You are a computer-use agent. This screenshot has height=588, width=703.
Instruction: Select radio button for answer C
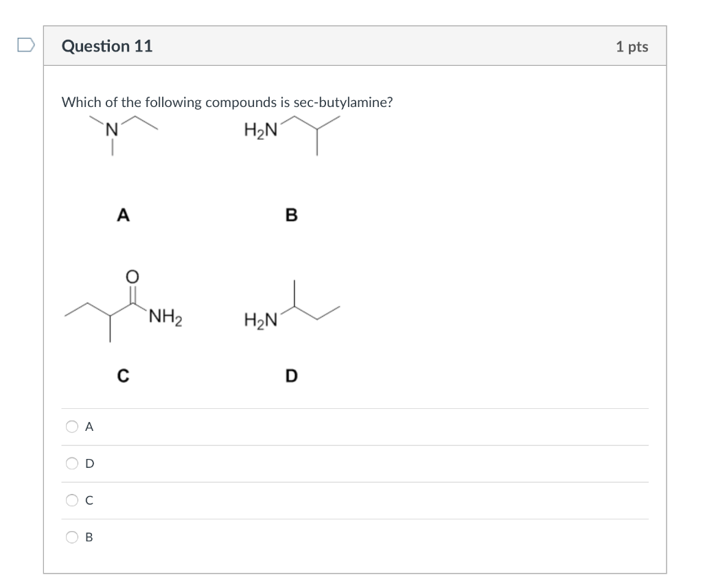tap(71, 501)
